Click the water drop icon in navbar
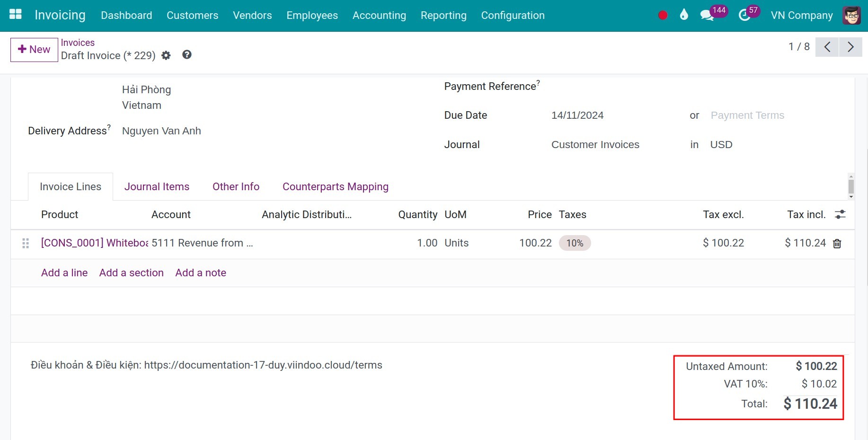 [x=684, y=15]
